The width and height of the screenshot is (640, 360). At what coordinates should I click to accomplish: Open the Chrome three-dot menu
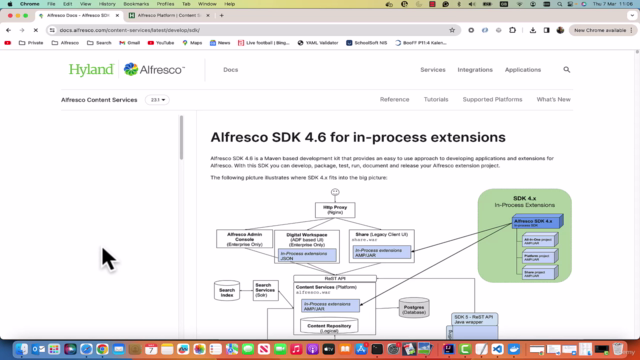tap(631, 30)
